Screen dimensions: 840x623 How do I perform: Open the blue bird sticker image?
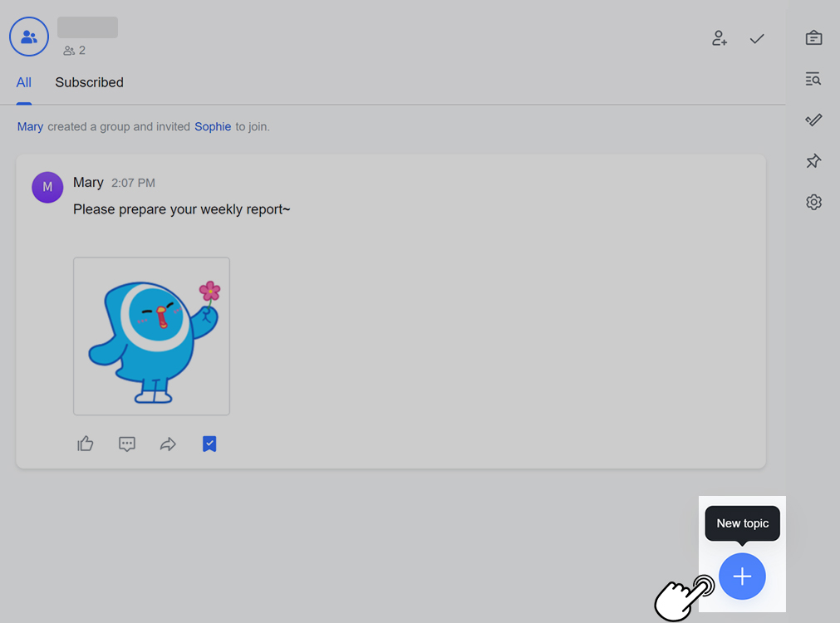pyautogui.click(x=151, y=336)
